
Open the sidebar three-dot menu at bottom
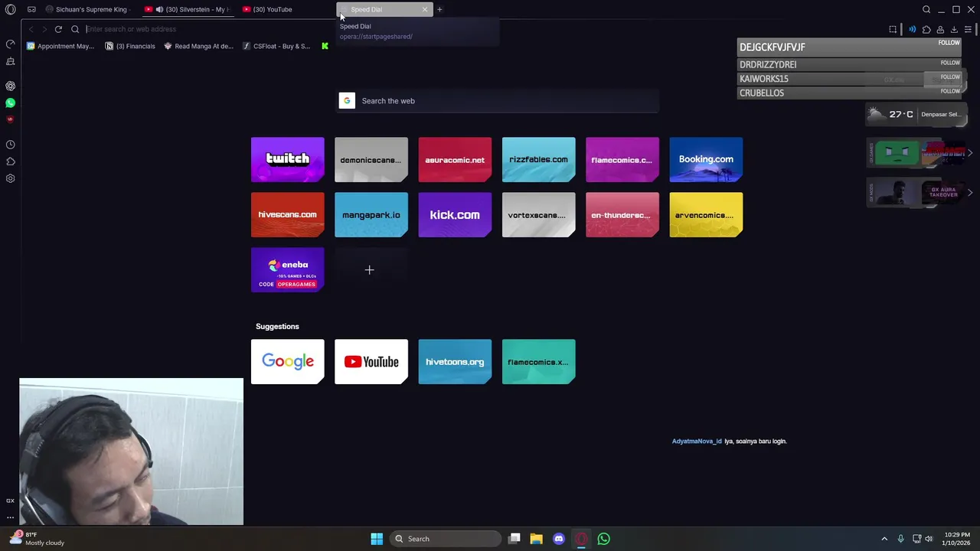point(10,517)
